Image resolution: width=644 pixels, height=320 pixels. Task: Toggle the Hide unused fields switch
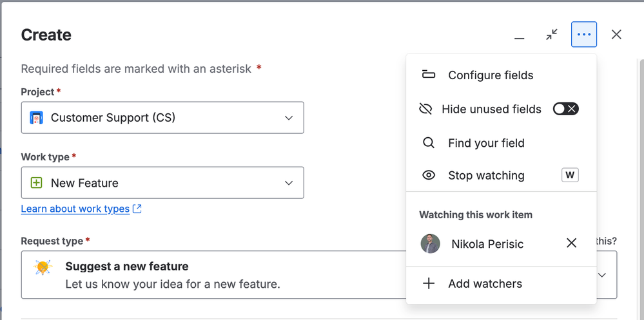[565, 109]
